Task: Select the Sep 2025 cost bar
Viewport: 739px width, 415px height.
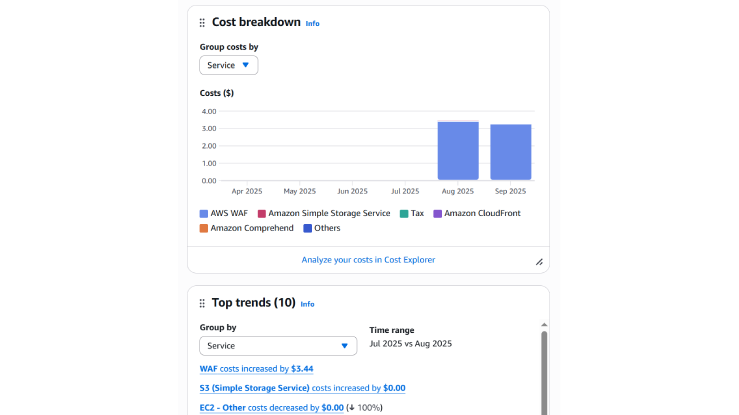Action: tap(510, 152)
